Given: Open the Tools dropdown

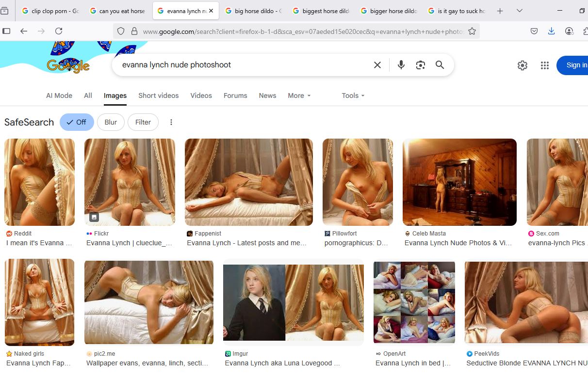Looking at the screenshot, I should pos(353,95).
